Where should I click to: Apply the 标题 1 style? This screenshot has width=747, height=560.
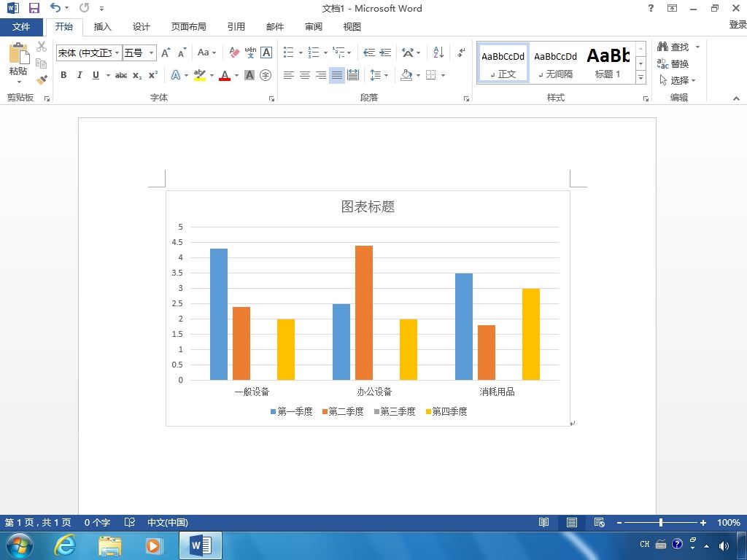[x=608, y=63]
